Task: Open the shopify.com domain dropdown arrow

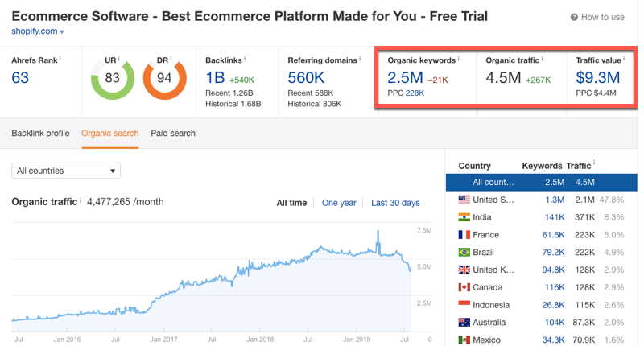Action: tap(62, 32)
